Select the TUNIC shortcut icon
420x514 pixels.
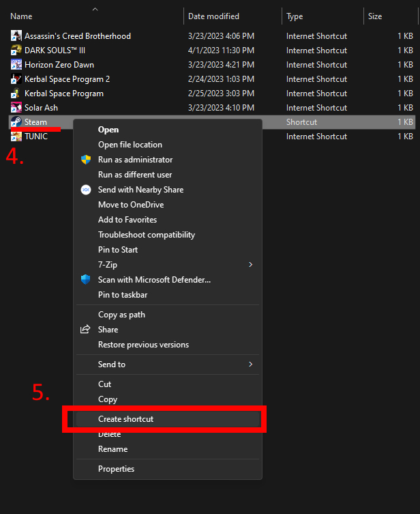pyautogui.click(x=16, y=137)
